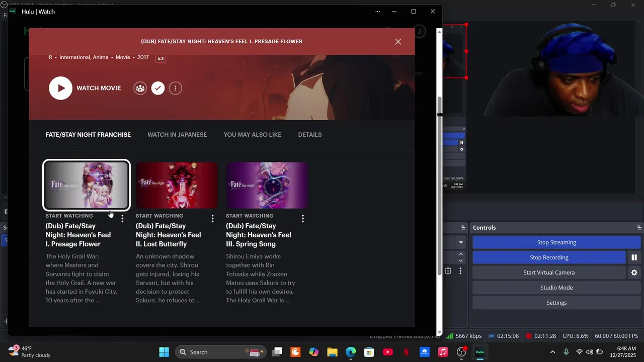This screenshot has height=362, width=644.
Task: Go to the Details tab
Action: point(310,135)
